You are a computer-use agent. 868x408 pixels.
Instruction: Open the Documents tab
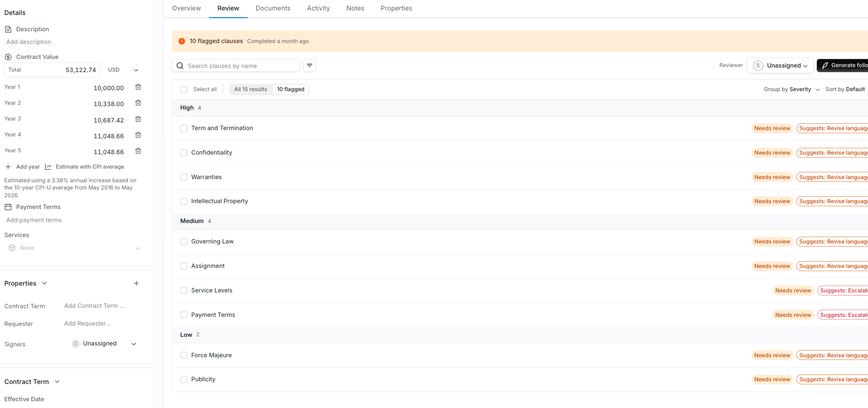click(273, 8)
